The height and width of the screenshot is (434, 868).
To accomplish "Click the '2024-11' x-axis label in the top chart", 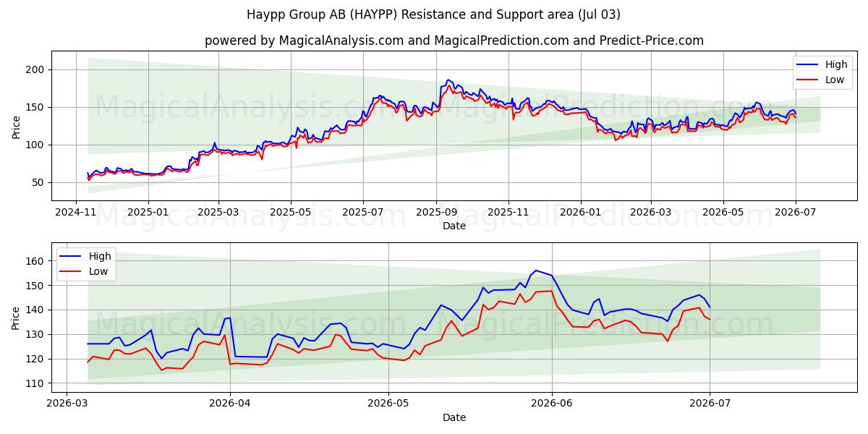I will [x=77, y=213].
